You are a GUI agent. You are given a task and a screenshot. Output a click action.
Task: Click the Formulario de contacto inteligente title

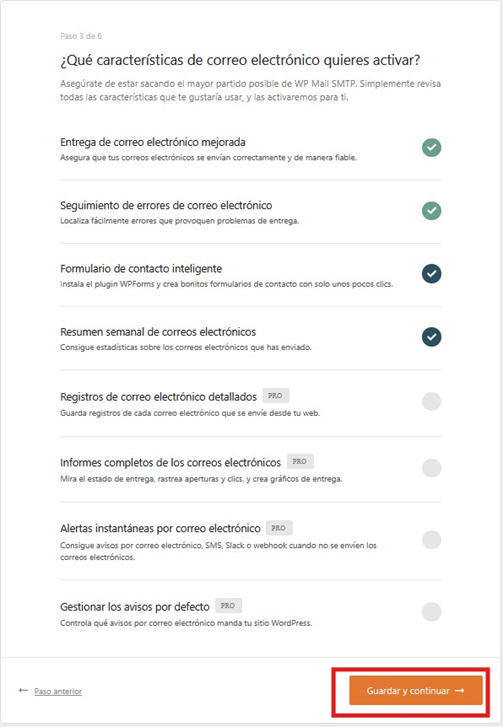[x=141, y=268]
